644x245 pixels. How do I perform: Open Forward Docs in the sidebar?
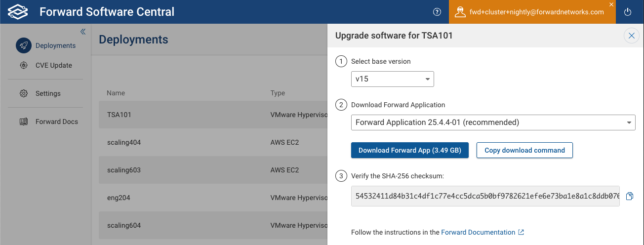(x=57, y=122)
